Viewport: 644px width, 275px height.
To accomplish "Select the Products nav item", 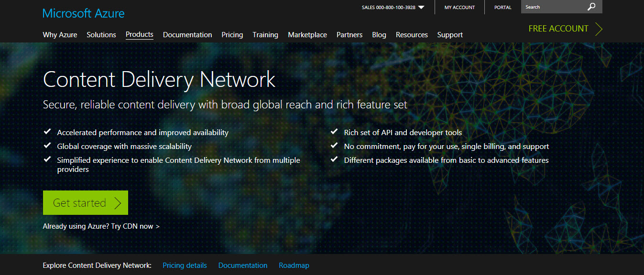I will click(140, 34).
